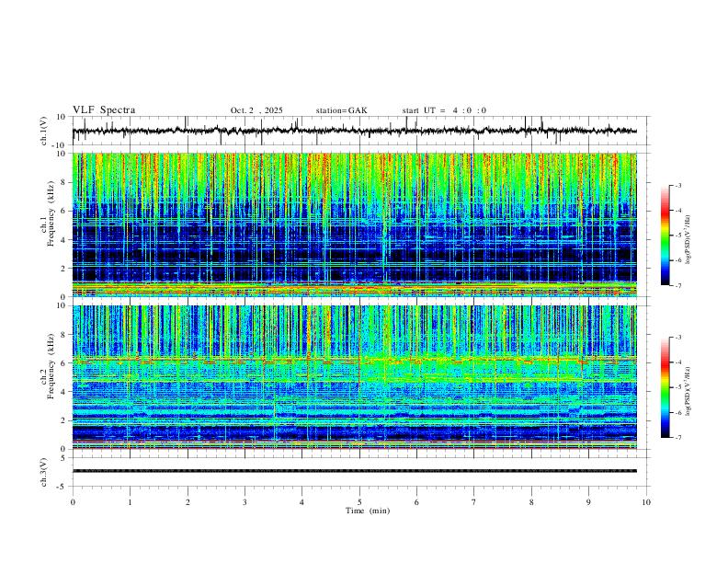Click the '-7' label on ch.2 colorbar
This screenshot has width=728, height=563.
pos(677,437)
